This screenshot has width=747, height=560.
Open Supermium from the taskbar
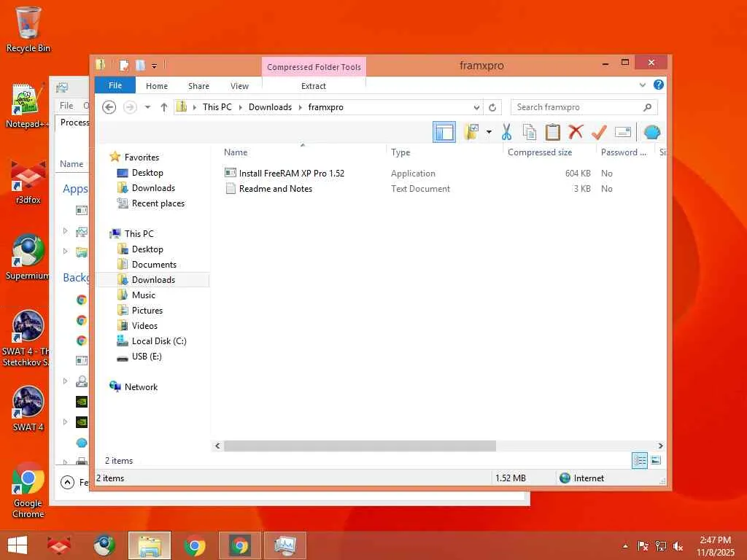(104, 545)
